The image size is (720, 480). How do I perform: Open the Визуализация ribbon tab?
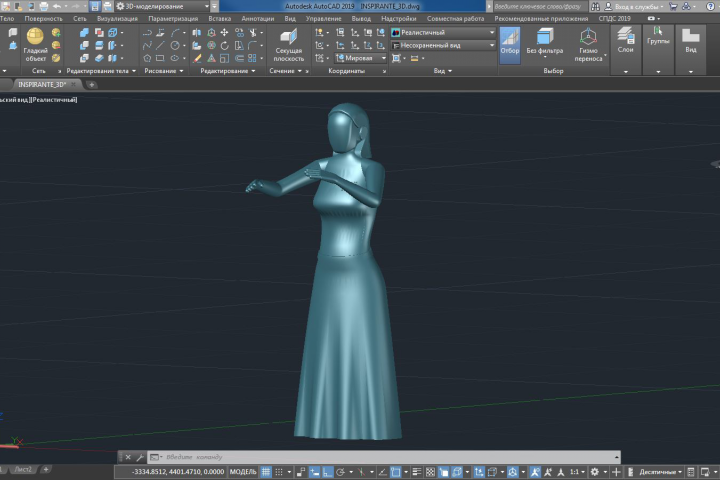pos(117,19)
